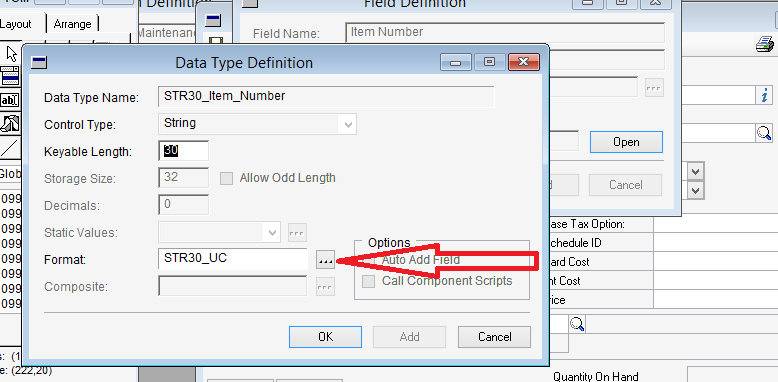Click the magnifier lookup beside Quantity field
The height and width of the screenshot is (382, 778).
tap(577, 324)
